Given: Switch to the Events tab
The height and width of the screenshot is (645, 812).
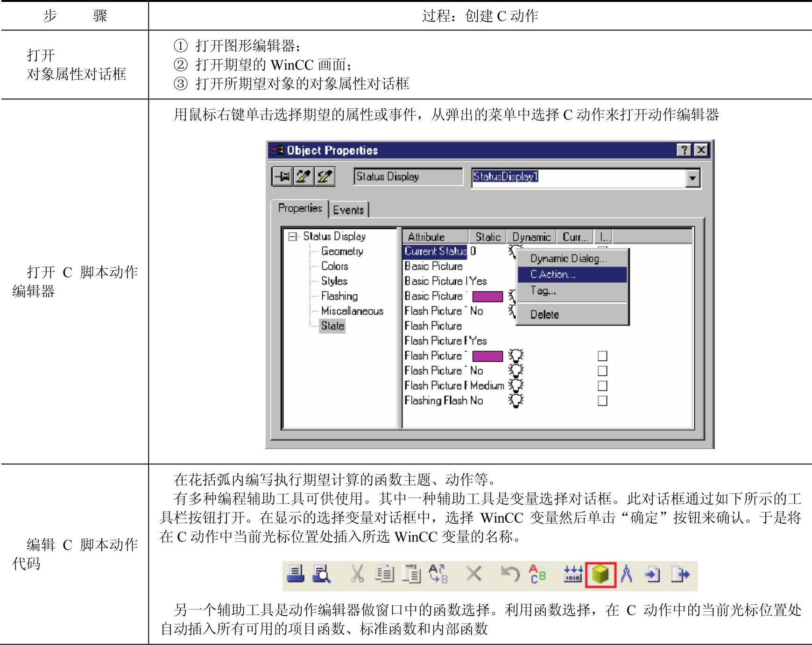Looking at the screenshot, I should (x=348, y=210).
